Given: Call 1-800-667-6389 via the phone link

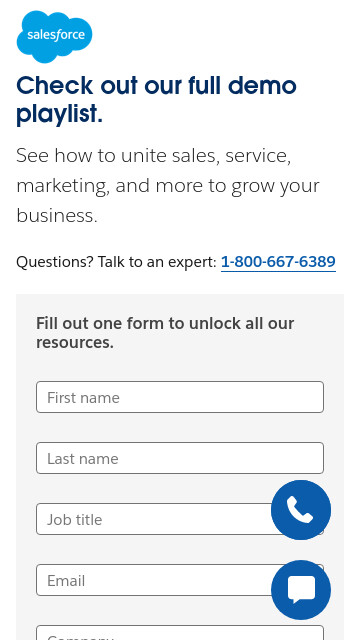Looking at the screenshot, I should pos(278,262).
